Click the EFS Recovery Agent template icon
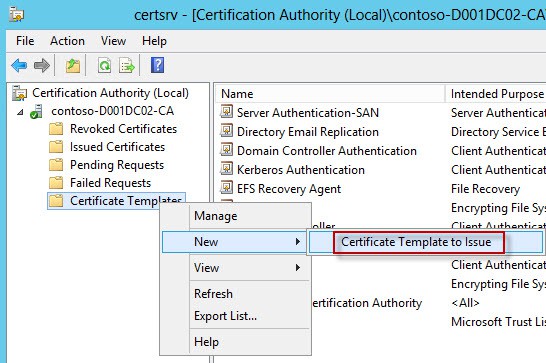The height and width of the screenshot is (363, 546). [226, 188]
